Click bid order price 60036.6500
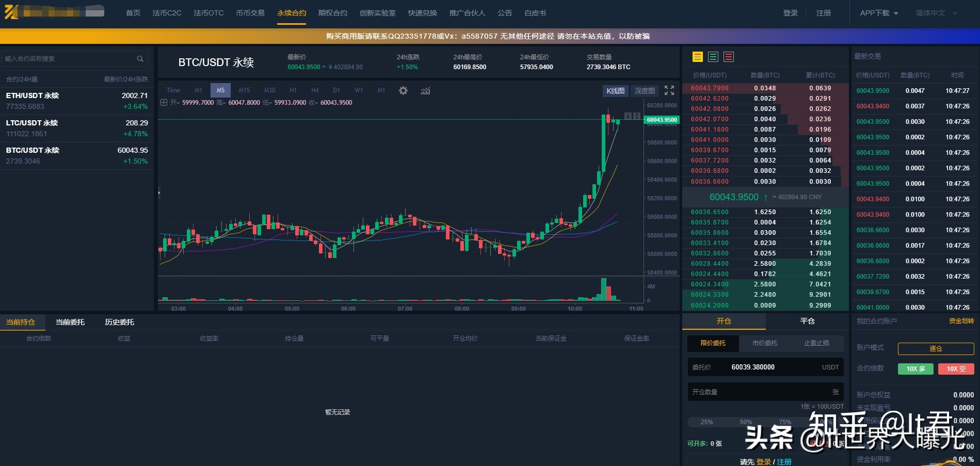Viewport: 980px width, 466px height. tap(710, 212)
